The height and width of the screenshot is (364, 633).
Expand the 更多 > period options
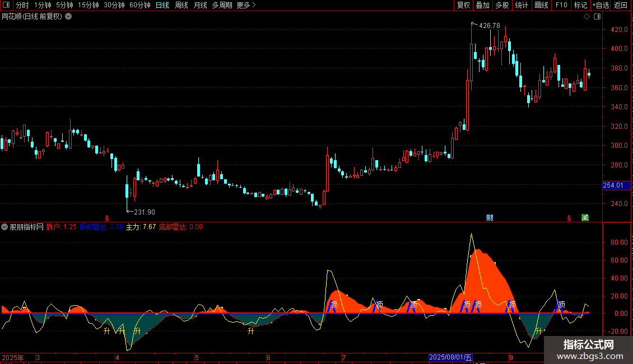tap(246, 5)
